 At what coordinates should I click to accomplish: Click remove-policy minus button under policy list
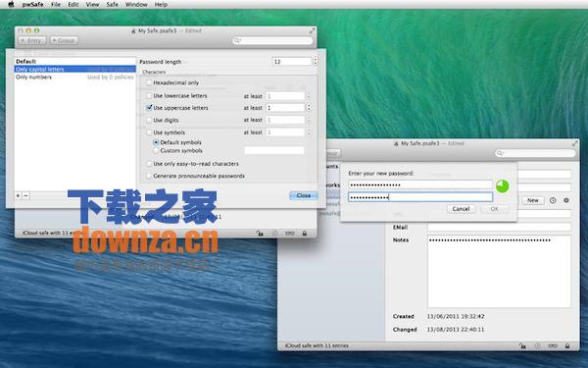25,195
